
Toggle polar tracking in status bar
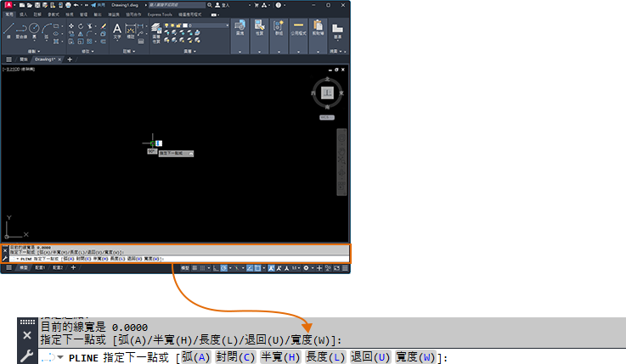click(224, 268)
